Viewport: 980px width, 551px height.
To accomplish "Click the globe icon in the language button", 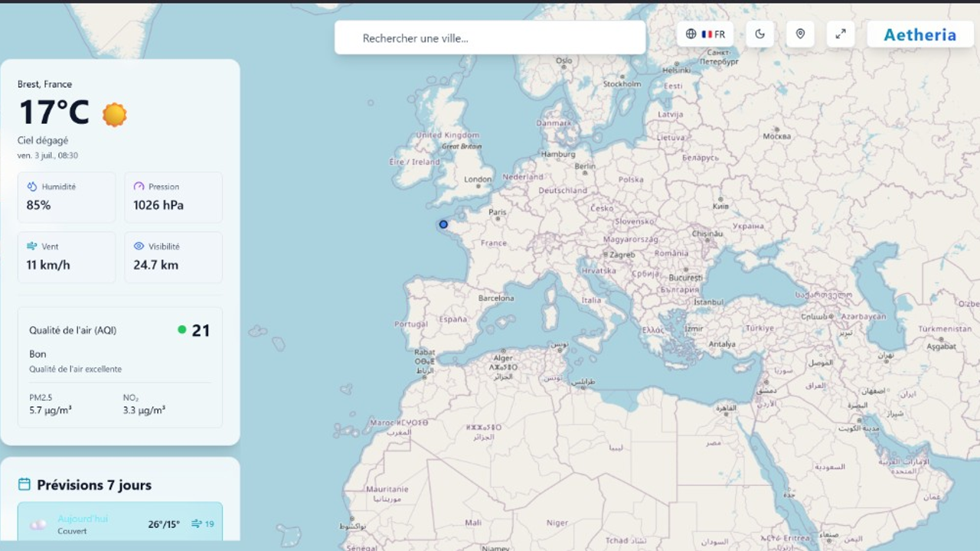I will [691, 34].
